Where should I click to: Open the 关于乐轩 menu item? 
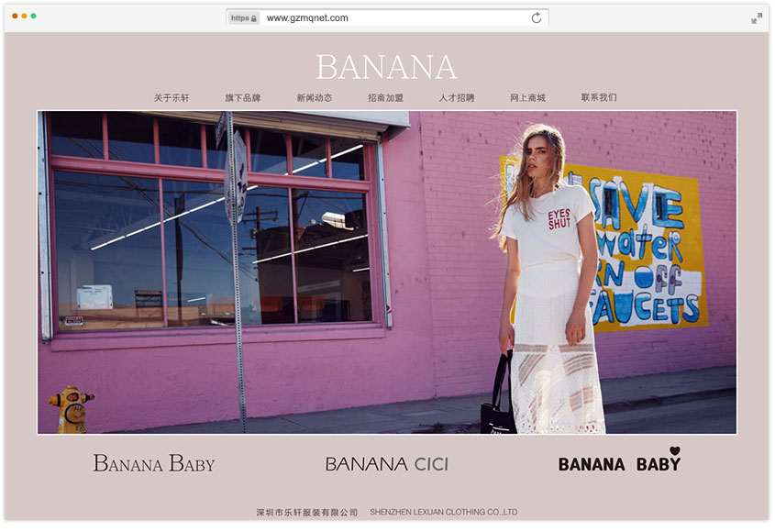[172, 98]
